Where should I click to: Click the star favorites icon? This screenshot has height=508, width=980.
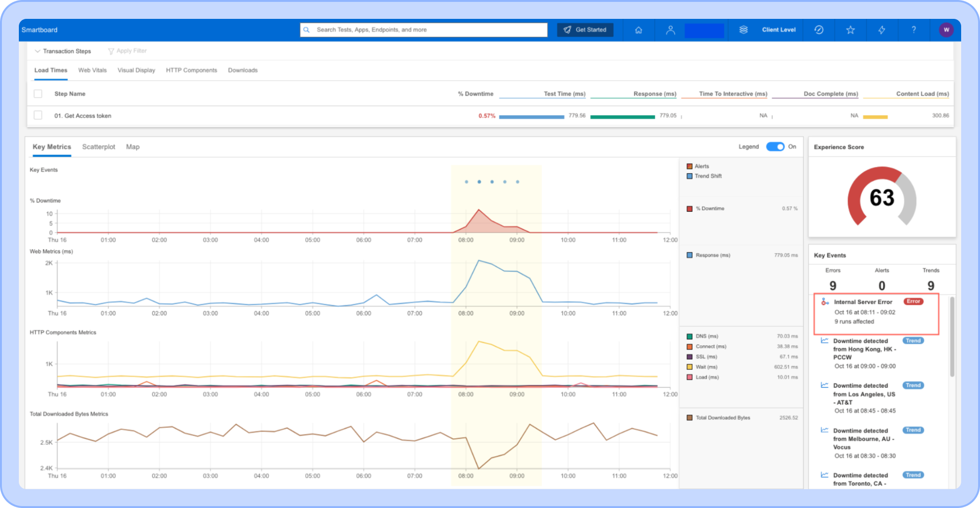point(850,30)
